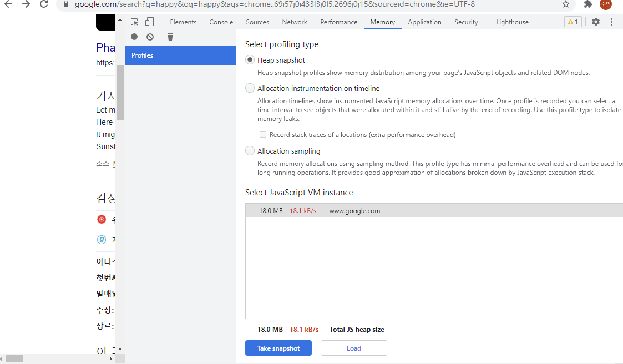Open the user profile avatar
This screenshot has height=364, width=623.
point(606,4)
